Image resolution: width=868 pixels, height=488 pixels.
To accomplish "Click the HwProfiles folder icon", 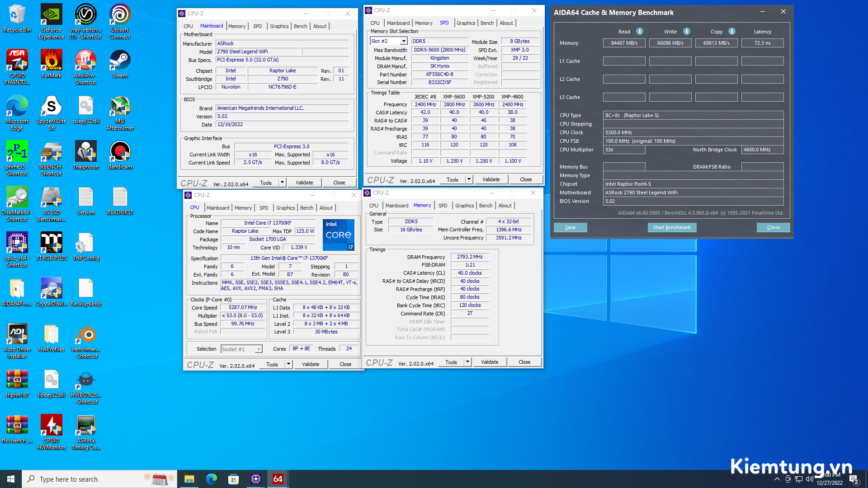I will click(x=52, y=338).
